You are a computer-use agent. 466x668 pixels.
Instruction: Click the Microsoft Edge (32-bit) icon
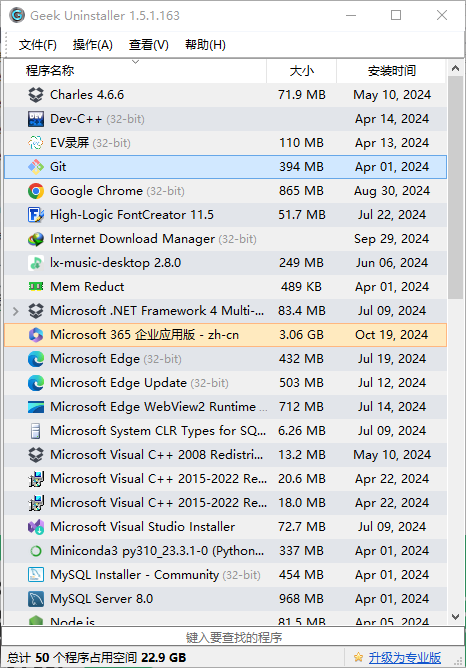(x=36, y=359)
